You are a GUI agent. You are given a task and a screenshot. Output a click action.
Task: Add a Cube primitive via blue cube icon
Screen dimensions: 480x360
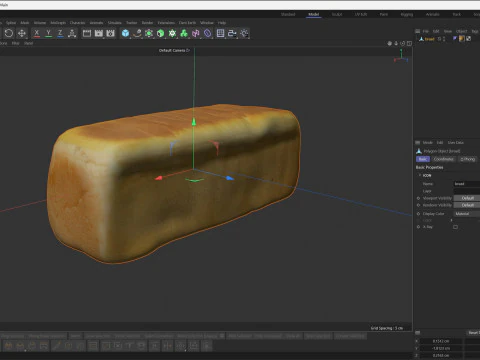[x=125, y=33]
